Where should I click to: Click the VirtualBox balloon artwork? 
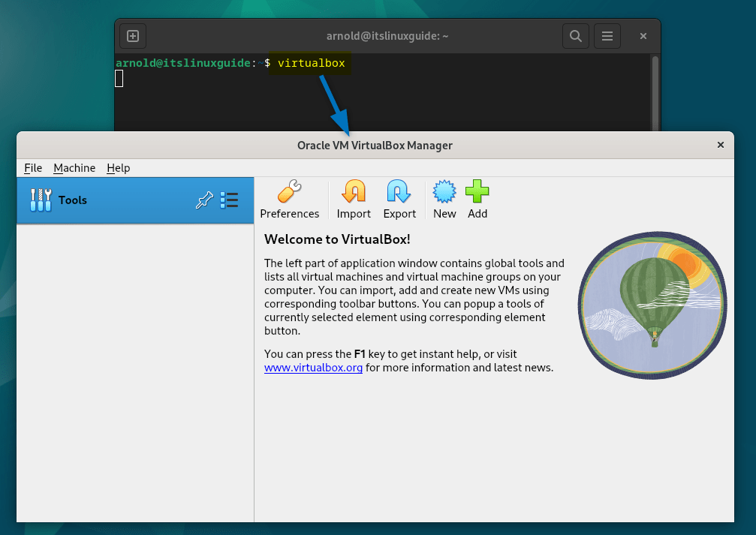(652, 305)
